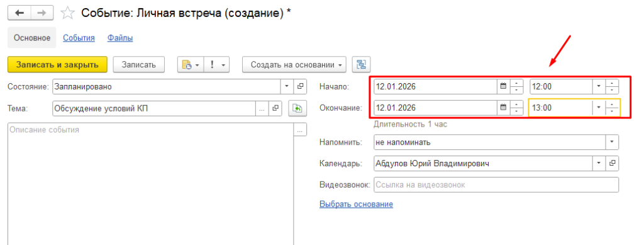Open the Состояние value with the open icon
The height and width of the screenshot is (245, 644).
[300, 86]
